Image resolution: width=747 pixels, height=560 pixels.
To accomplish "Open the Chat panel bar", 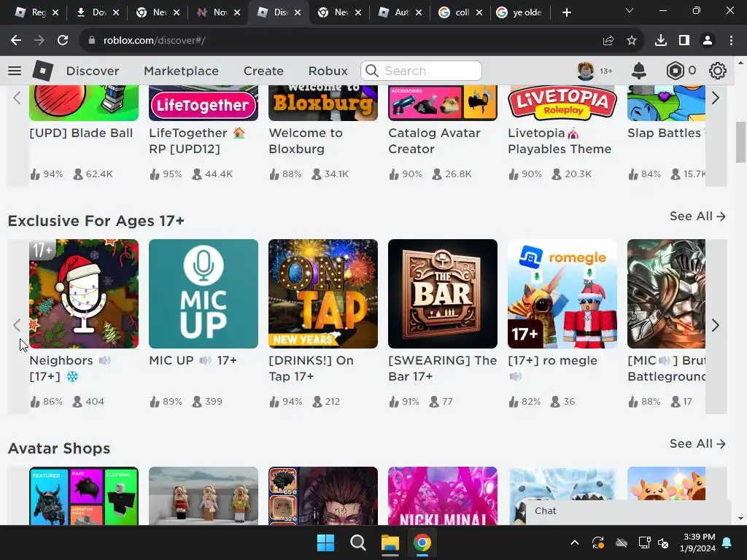I will [628, 511].
